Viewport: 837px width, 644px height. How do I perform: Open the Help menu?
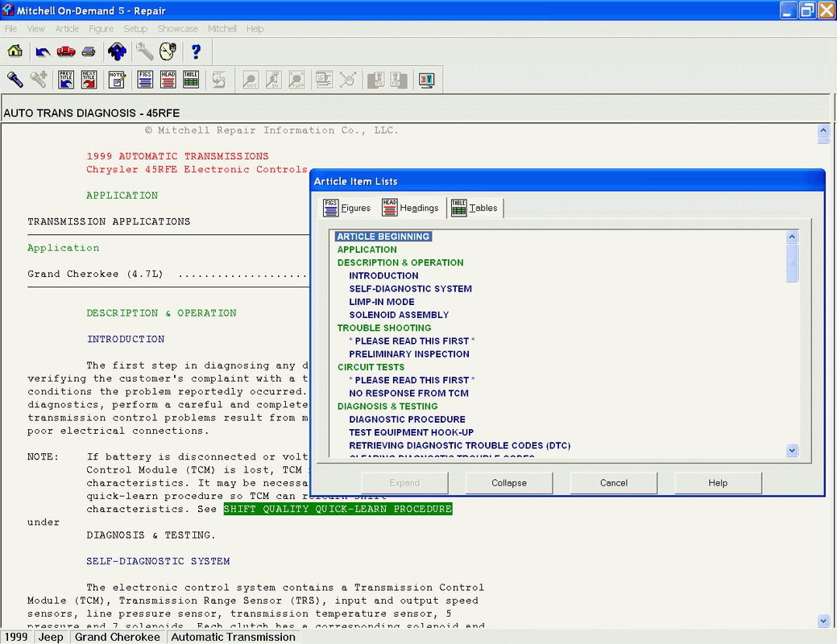coord(255,29)
